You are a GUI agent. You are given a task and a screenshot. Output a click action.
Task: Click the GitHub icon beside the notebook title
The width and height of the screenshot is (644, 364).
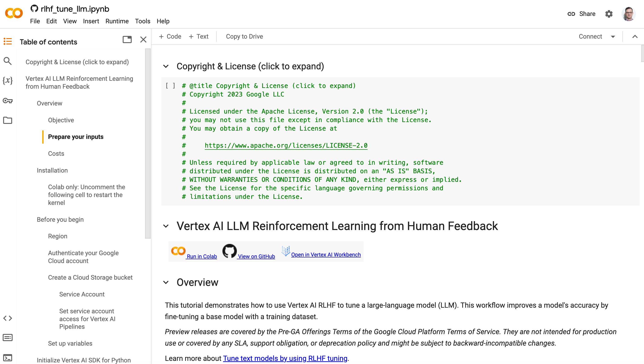[x=34, y=9]
